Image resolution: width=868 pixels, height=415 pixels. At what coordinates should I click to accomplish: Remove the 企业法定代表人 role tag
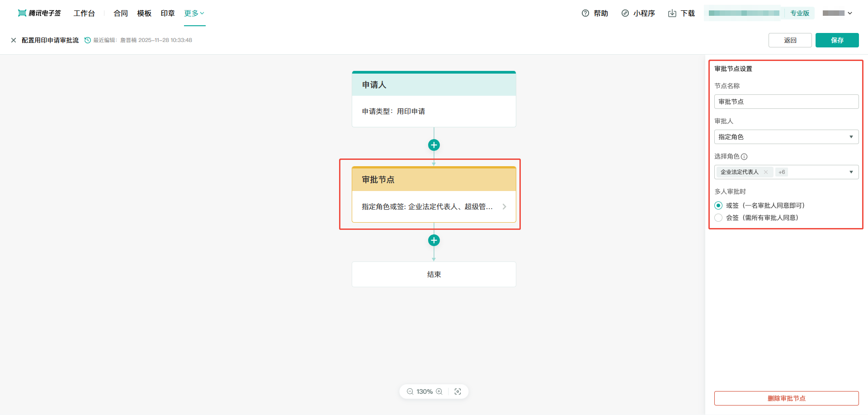tap(766, 172)
